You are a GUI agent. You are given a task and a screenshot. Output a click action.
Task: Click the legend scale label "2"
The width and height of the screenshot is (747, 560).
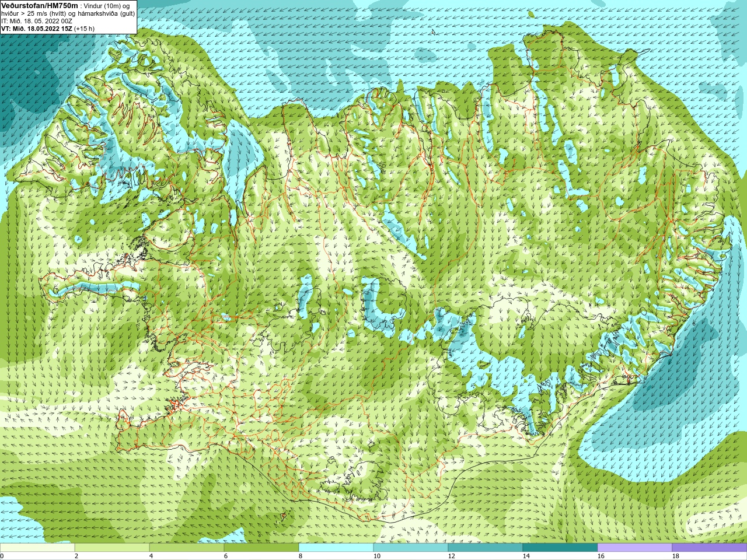[76, 556]
